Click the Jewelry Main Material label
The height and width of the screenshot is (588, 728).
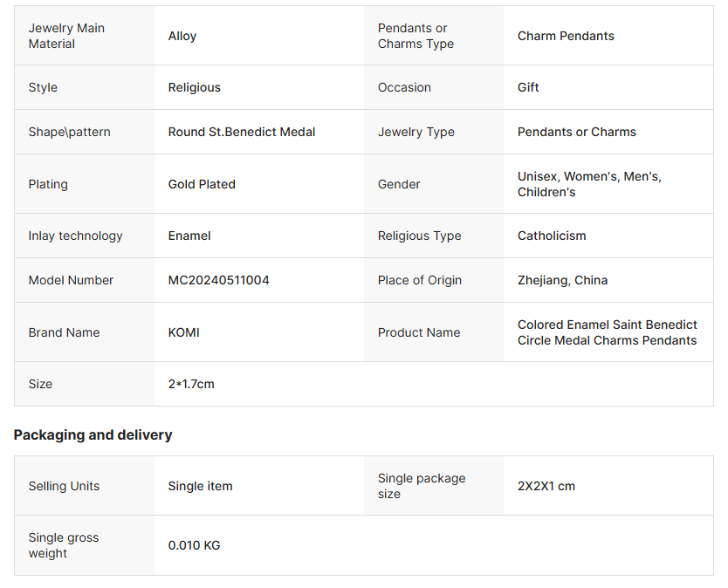tap(66, 36)
